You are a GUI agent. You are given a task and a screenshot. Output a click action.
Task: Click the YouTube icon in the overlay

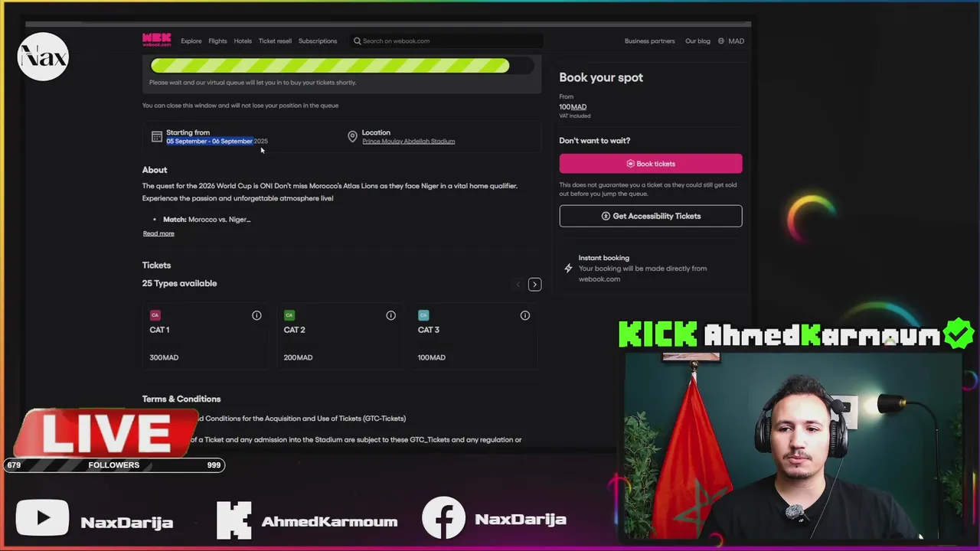tap(42, 520)
